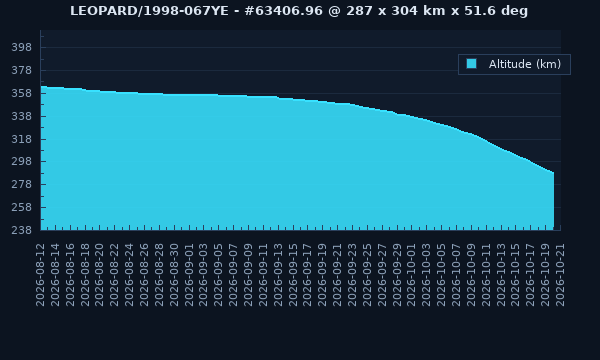Click the x-axis date 2026-09-05
Screen dimensions: 600x360
point(218,275)
